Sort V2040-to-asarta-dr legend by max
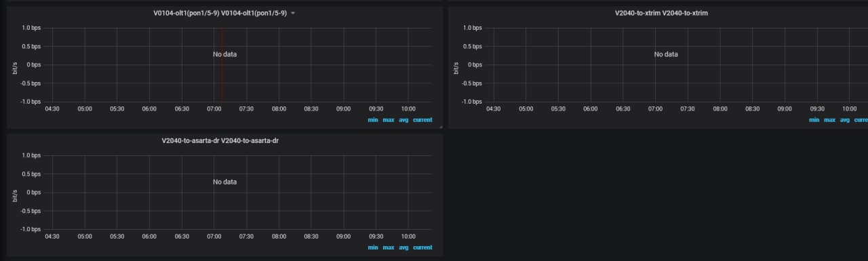The image size is (868, 261). 388,247
